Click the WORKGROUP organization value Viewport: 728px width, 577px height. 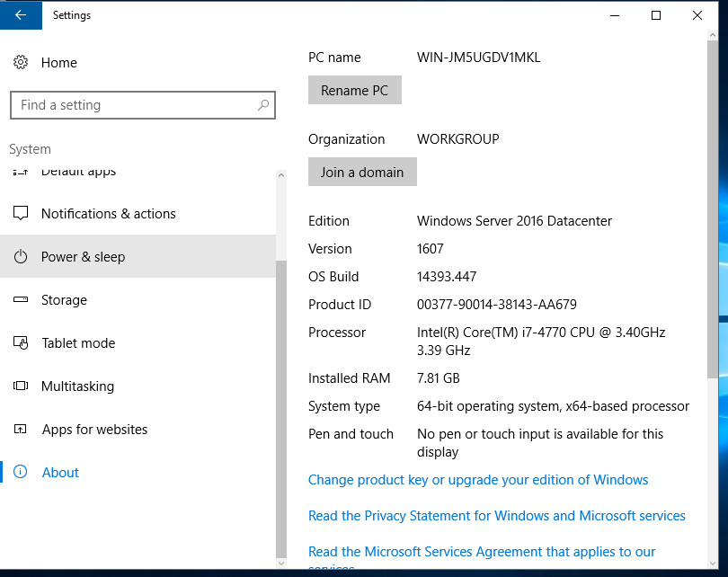(x=458, y=138)
